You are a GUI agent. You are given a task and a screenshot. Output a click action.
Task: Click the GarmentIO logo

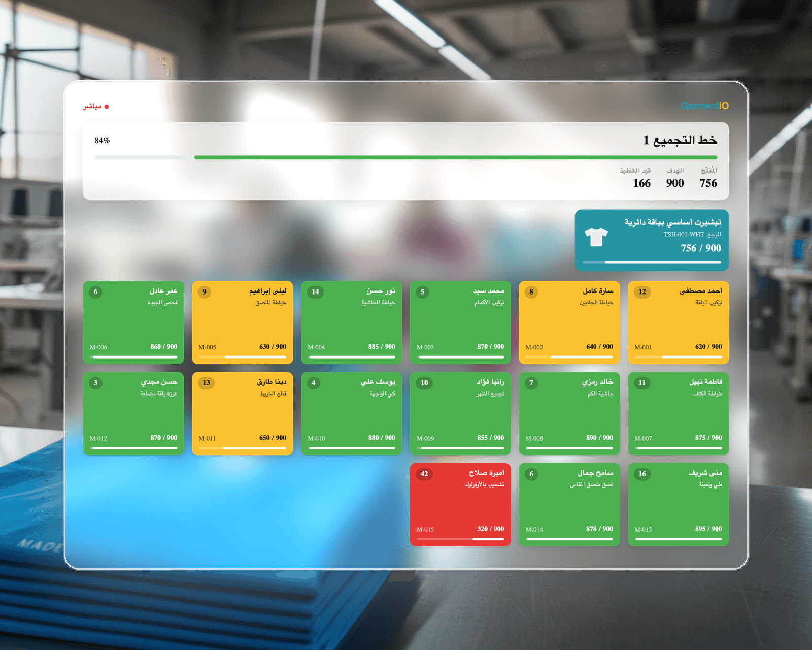[x=704, y=106]
